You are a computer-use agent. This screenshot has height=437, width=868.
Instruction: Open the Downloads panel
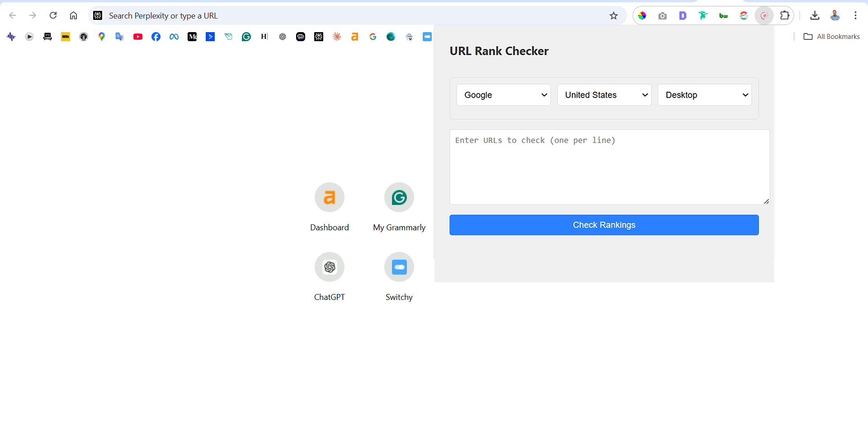coord(815,15)
